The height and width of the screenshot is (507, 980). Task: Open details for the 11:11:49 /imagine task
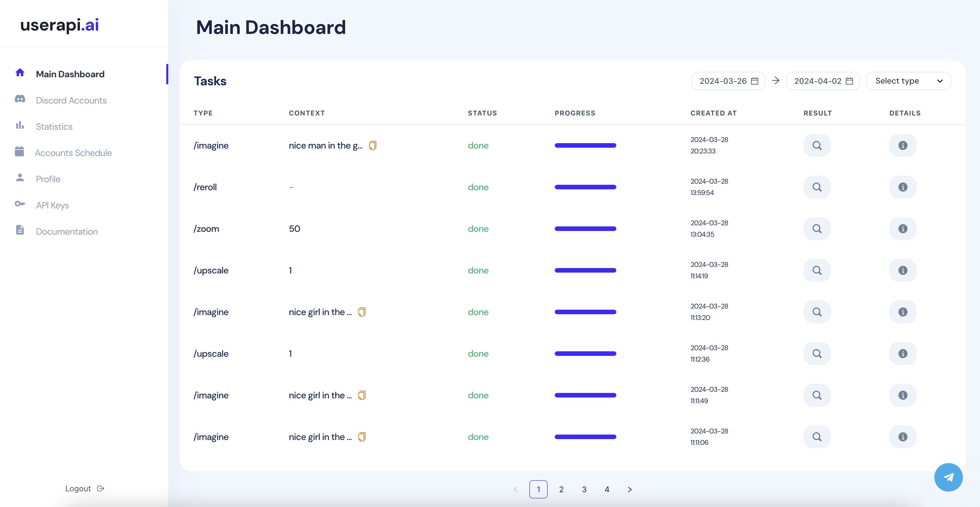click(x=902, y=395)
